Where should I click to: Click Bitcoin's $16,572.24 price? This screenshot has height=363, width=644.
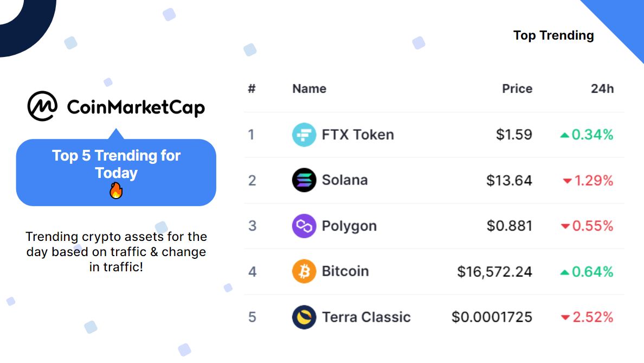[494, 271]
